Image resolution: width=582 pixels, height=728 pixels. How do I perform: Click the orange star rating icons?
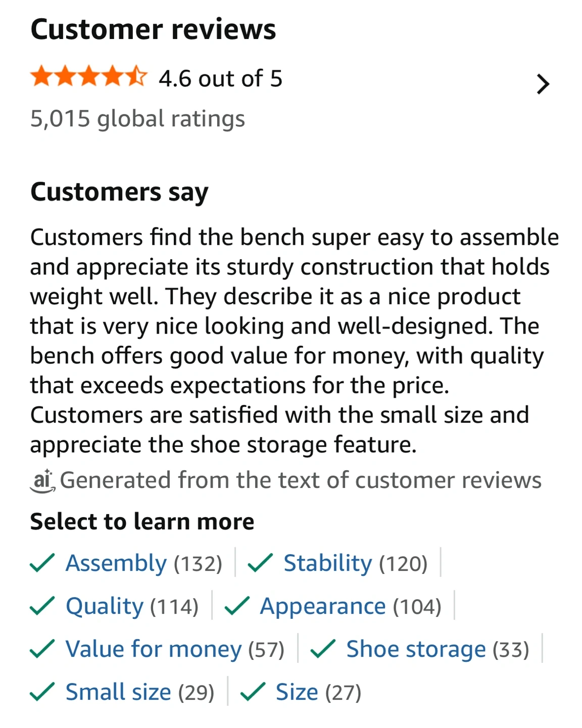pyautogui.click(x=89, y=78)
